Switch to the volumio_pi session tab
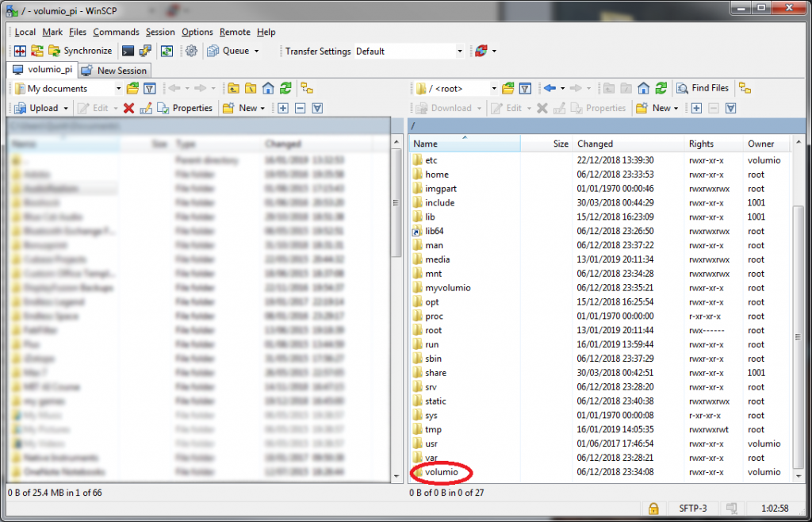Screen dimensions: 812x522 43,69
